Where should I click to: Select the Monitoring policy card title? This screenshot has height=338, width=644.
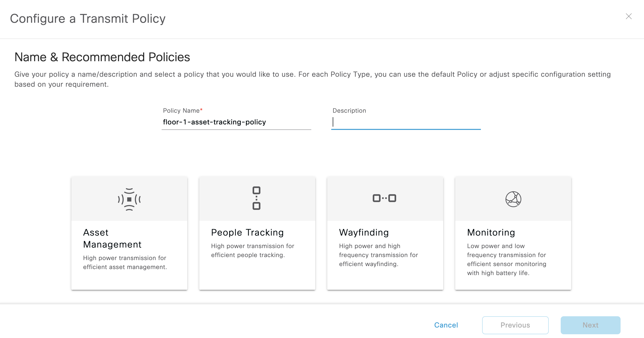tap(491, 232)
